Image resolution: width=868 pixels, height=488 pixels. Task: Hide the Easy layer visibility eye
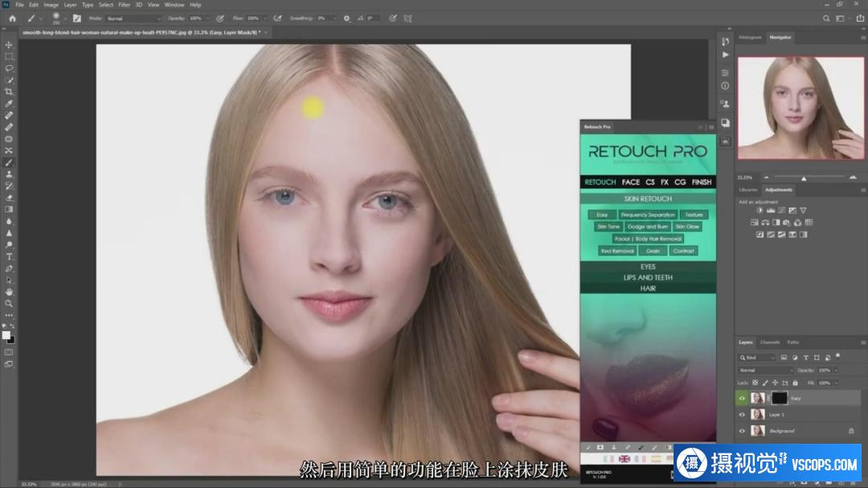tap(742, 398)
